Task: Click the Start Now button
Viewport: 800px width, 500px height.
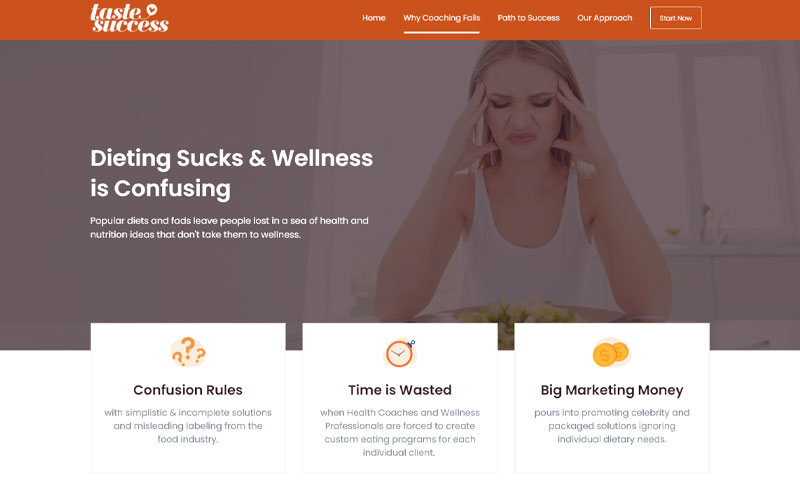Action: click(x=676, y=18)
